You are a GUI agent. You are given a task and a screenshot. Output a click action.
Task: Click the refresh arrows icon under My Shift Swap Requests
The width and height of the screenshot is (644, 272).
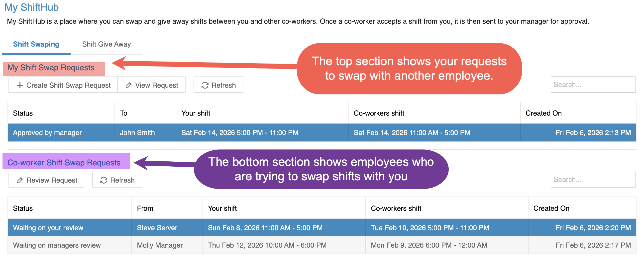click(x=205, y=85)
